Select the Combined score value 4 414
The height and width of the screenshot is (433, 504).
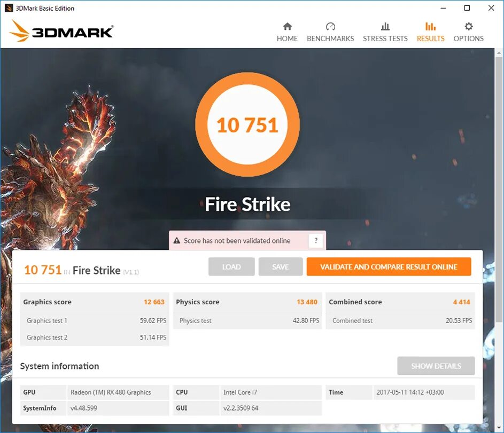(462, 302)
